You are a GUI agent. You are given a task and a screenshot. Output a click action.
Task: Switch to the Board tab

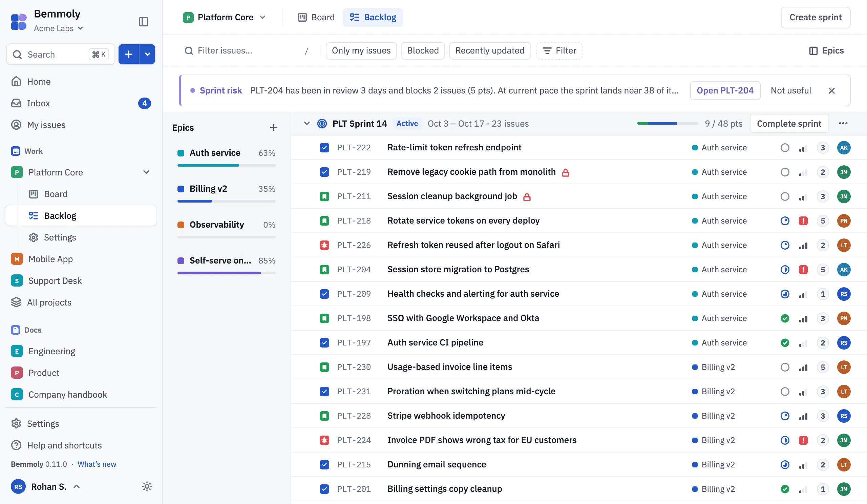pos(316,17)
